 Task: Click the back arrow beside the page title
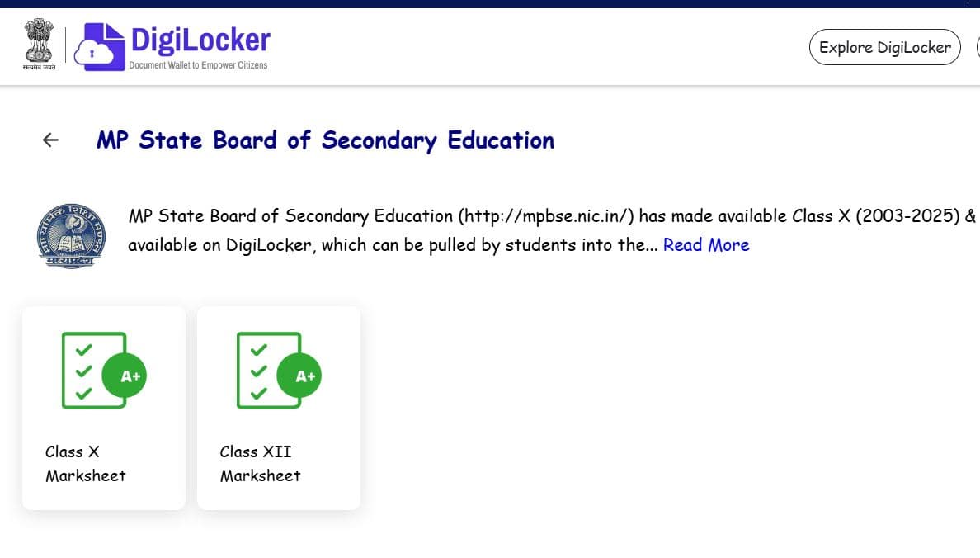click(51, 140)
